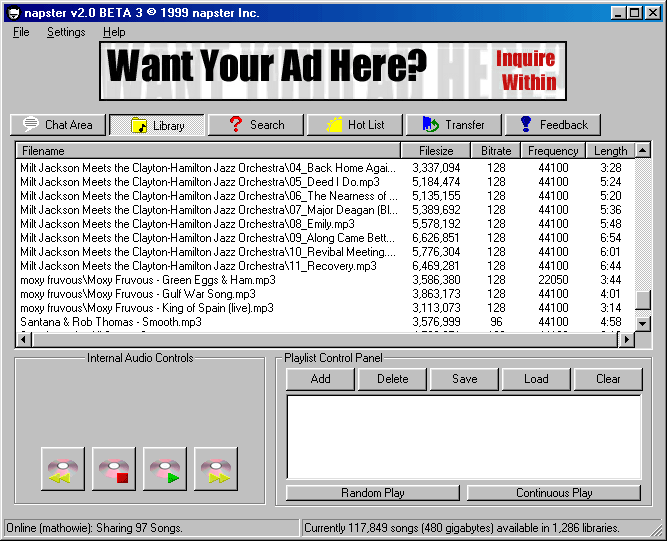Click the rewind disc button

click(x=63, y=469)
